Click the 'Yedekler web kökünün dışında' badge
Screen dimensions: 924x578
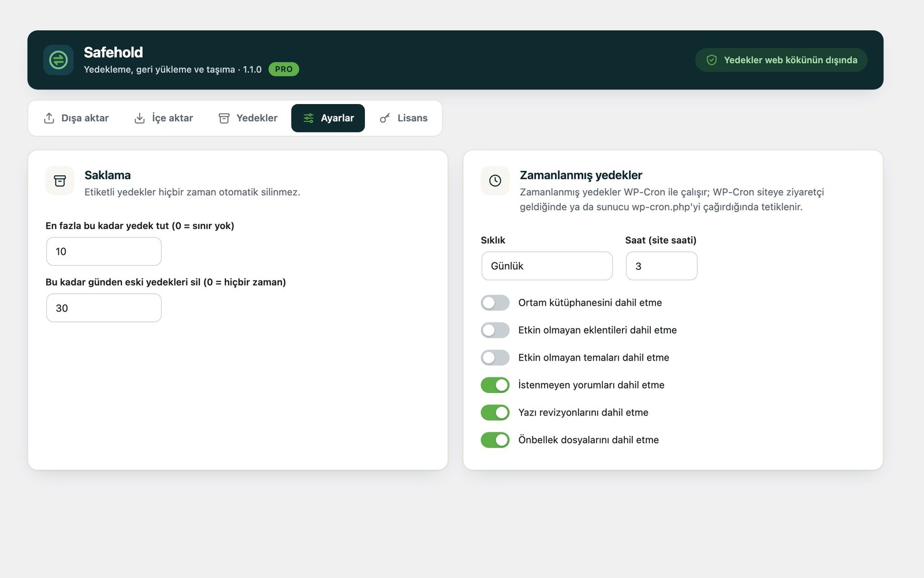click(781, 60)
